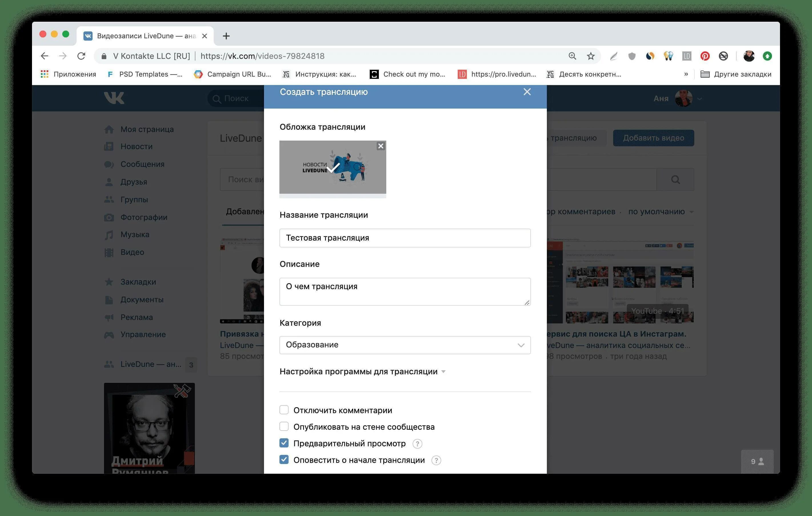Open Другие закладки bookmarks folder

tap(736, 74)
